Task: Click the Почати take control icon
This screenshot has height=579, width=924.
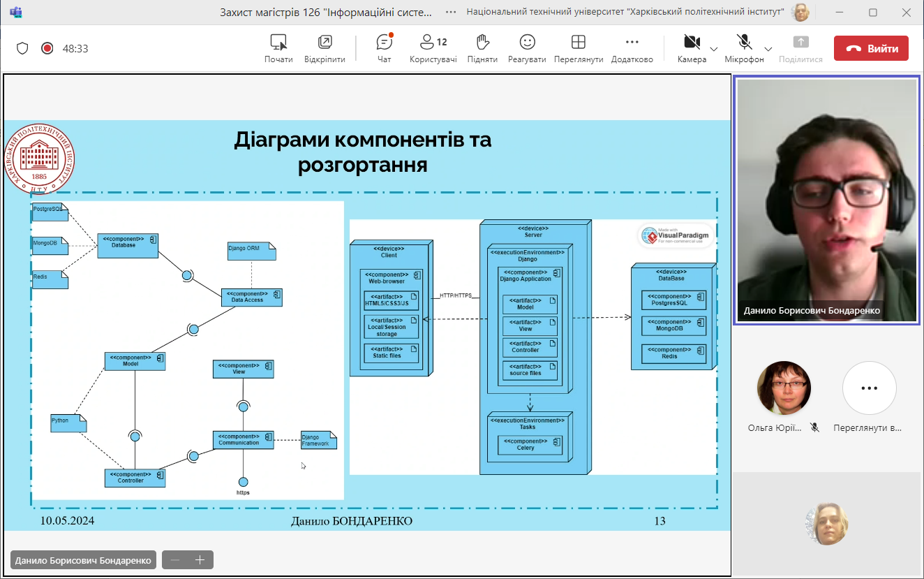Action: pyautogui.click(x=278, y=47)
